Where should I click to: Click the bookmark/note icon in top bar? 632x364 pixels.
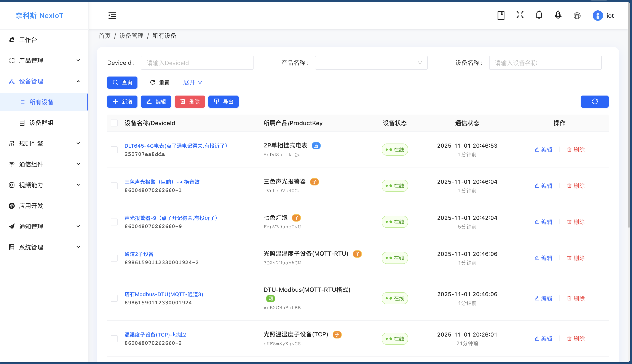pyautogui.click(x=501, y=15)
